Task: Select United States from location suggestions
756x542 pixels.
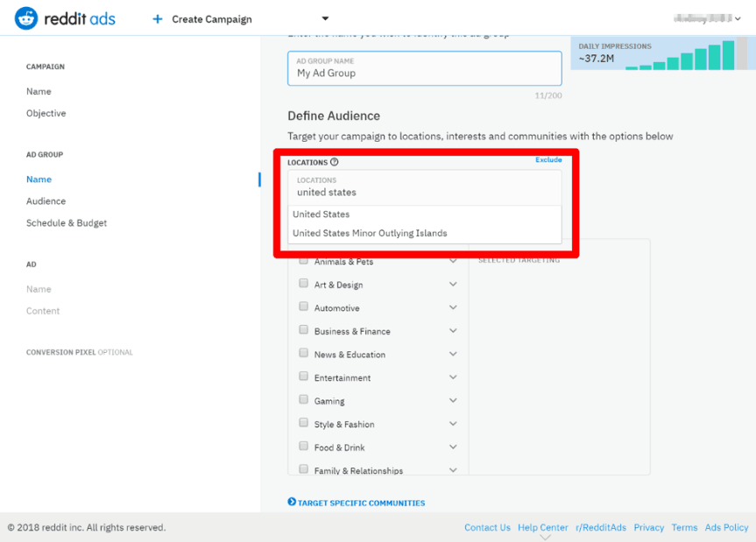Action: click(x=321, y=215)
